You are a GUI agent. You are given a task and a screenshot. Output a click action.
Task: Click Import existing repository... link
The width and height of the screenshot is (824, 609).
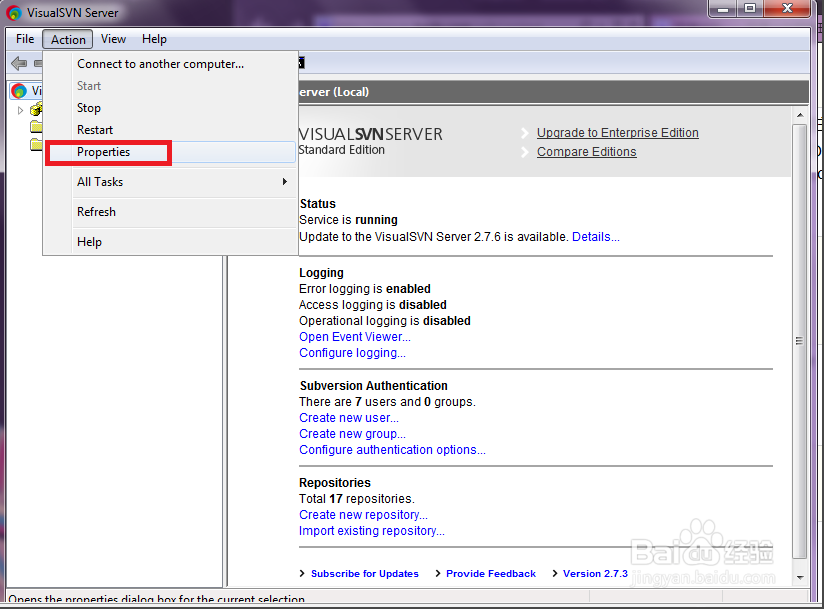pyautogui.click(x=372, y=531)
